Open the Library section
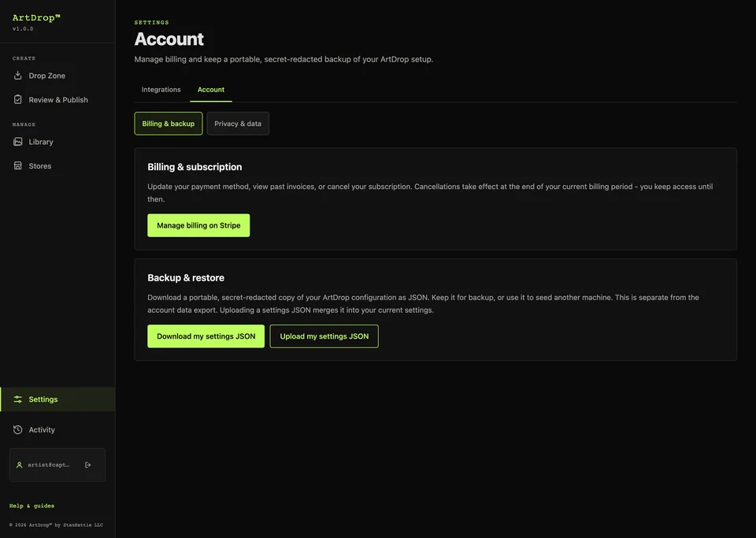This screenshot has height=538, width=756. [57, 141]
